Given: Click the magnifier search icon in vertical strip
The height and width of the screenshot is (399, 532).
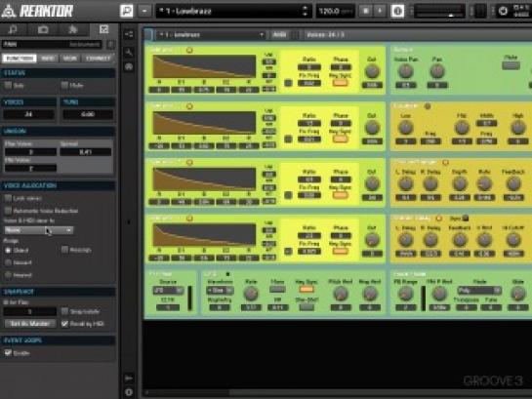Looking at the screenshot, I should pos(129,52).
